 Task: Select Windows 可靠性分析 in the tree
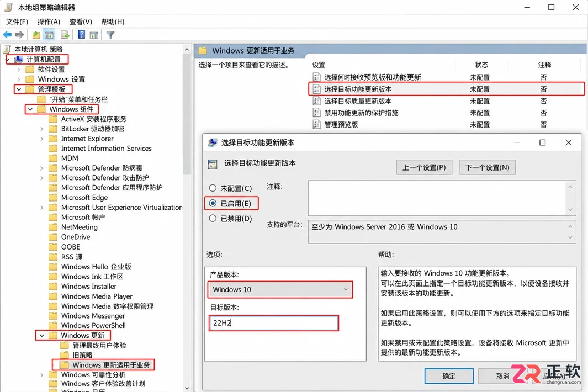(93, 375)
